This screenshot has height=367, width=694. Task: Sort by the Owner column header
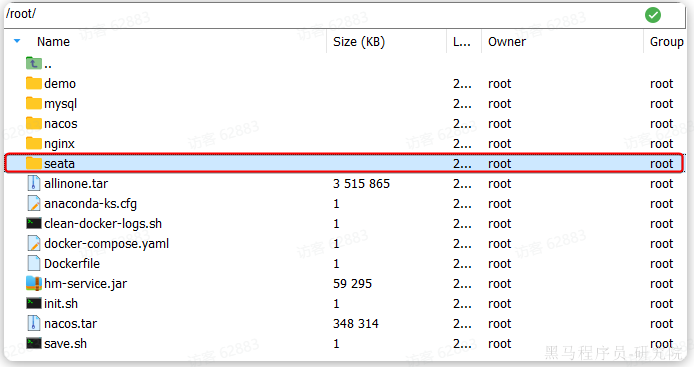(507, 42)
